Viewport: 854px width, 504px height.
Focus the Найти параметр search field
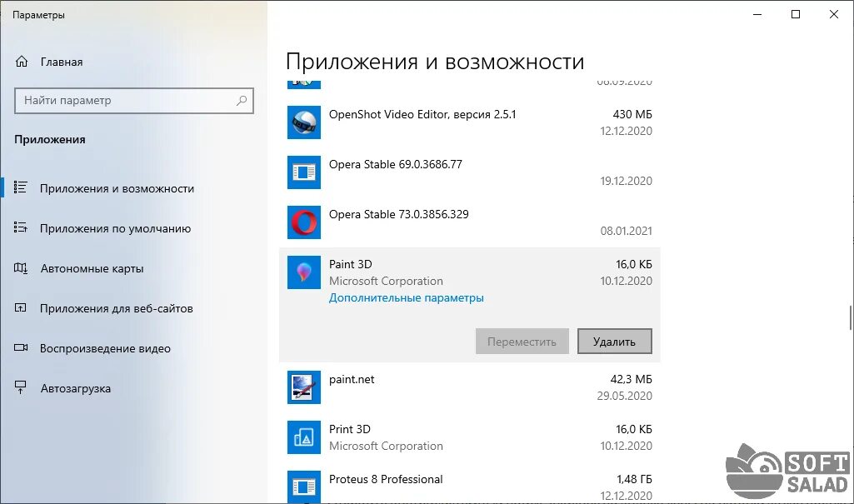134,101
